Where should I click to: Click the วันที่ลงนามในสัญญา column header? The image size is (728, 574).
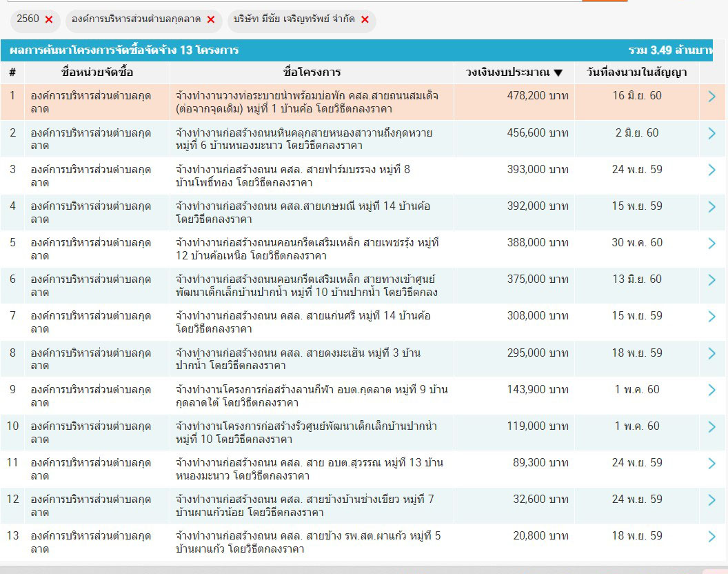pyautogui.click(x=636, y=72)
